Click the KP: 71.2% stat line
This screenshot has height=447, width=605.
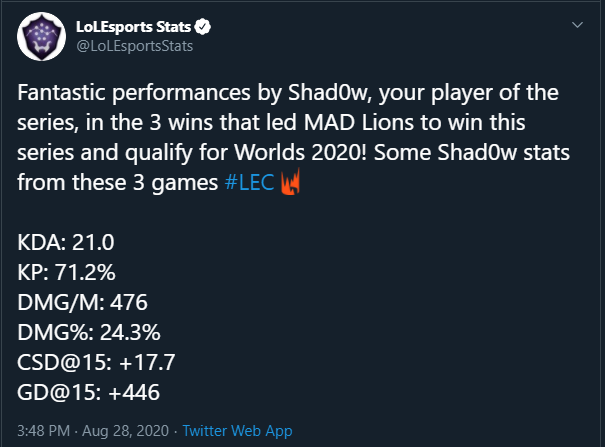coord(66,272)
